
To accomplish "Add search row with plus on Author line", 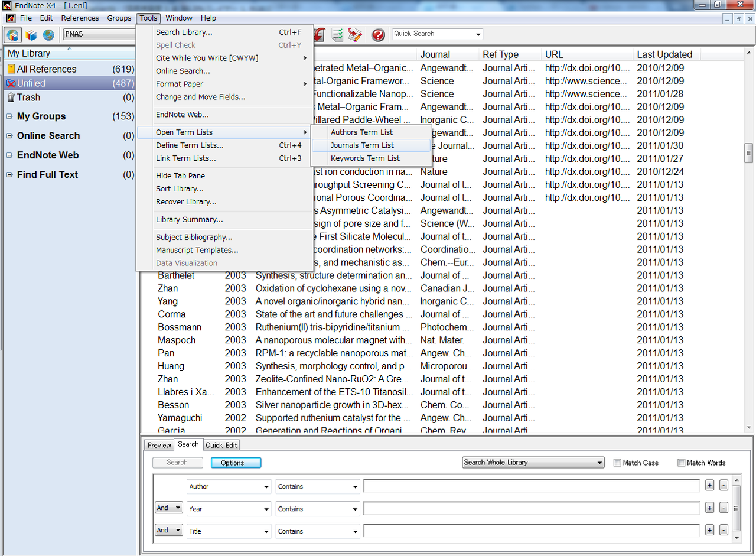I will coord(710,486).
